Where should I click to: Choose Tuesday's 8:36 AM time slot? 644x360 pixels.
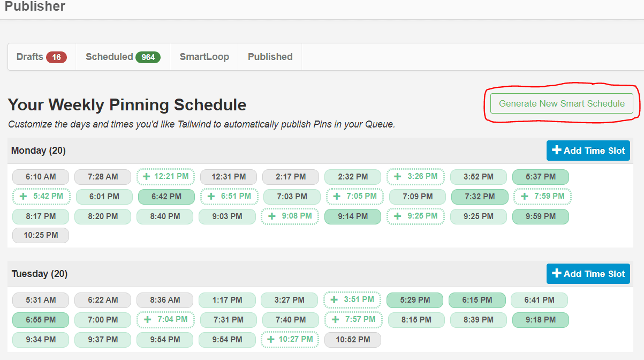click(x=165, y=300)
